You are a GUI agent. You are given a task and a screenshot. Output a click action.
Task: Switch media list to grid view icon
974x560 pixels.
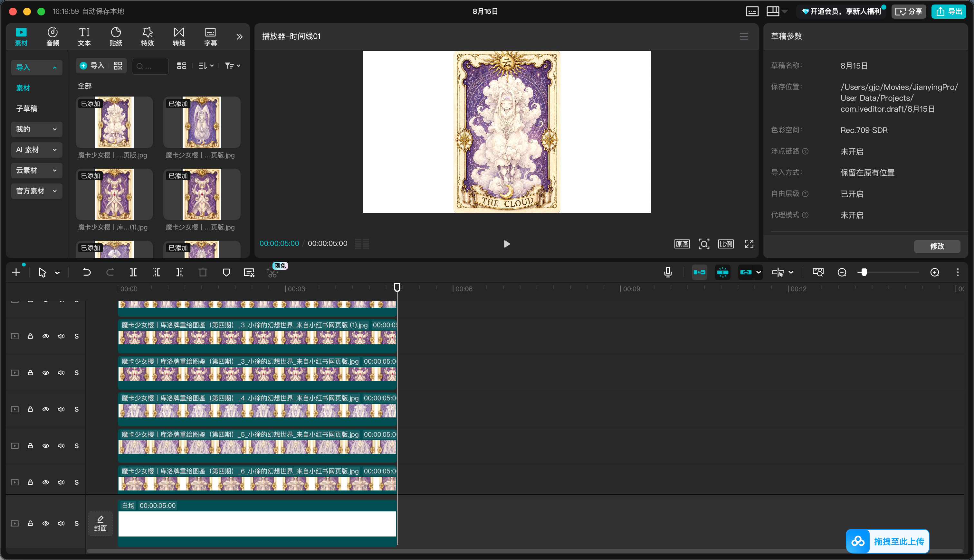coord(182,66)
